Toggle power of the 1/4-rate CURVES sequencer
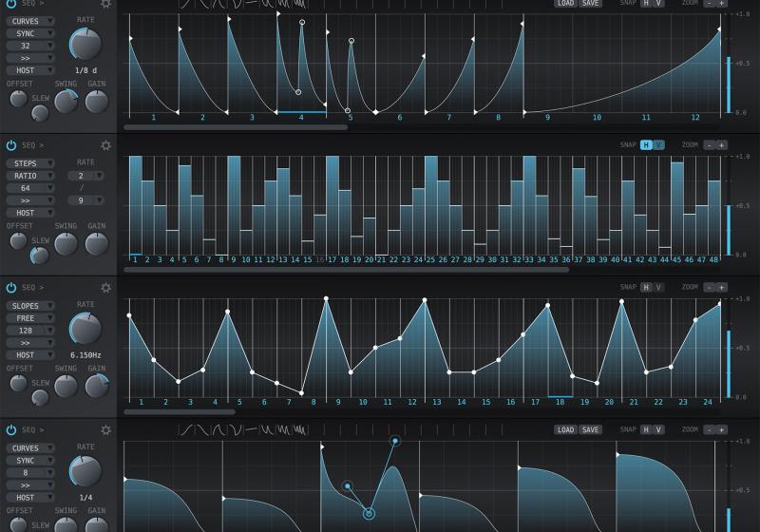760x532 pixels. click(11, 429)
